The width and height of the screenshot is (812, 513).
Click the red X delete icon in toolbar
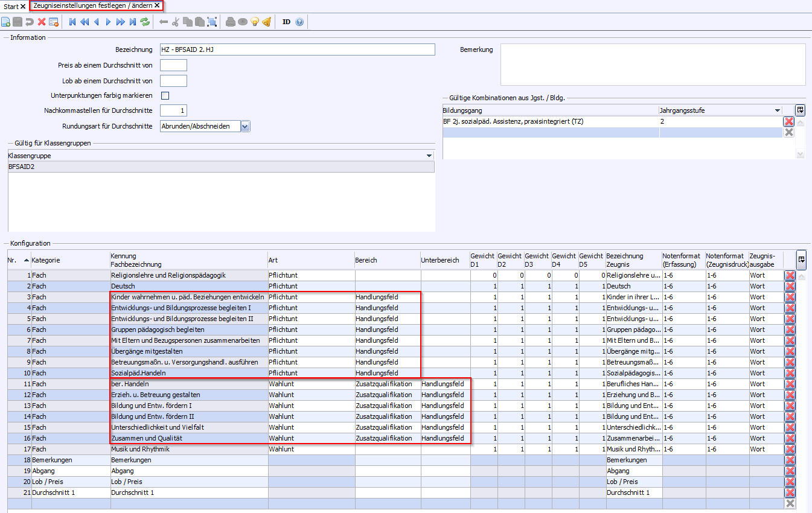click(42, 22)
